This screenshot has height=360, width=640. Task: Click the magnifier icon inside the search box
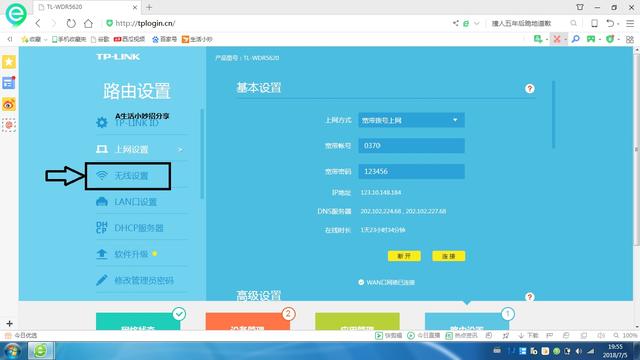pos(573,23)
